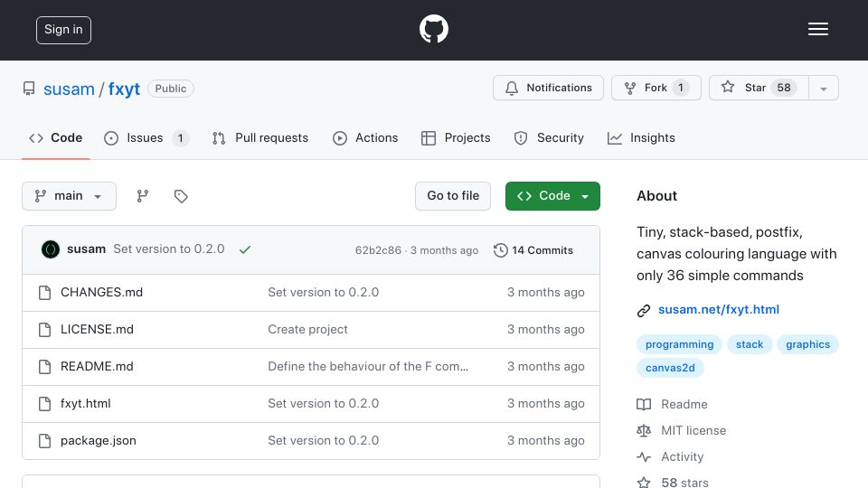The image size is (868, 488).
Task: Select the canvas2d topic tag
Action: pyautogui.click(x=670, y=368)
